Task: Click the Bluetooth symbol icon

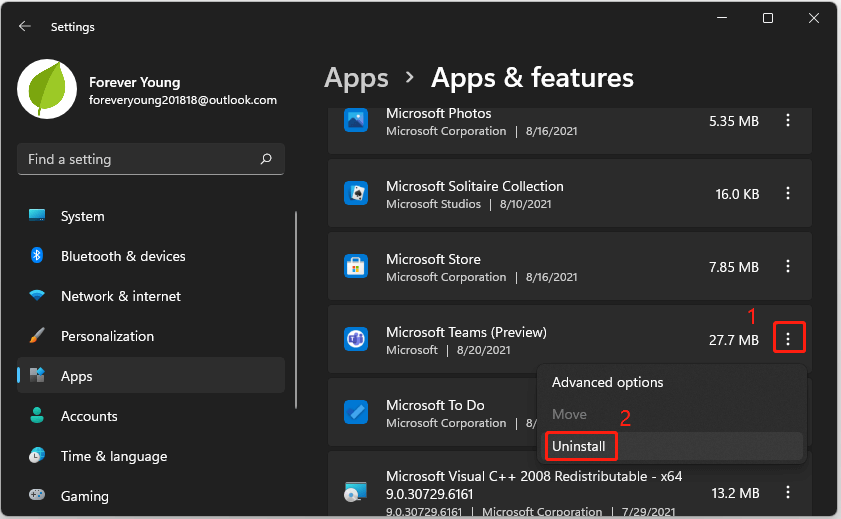Action: 36,255
